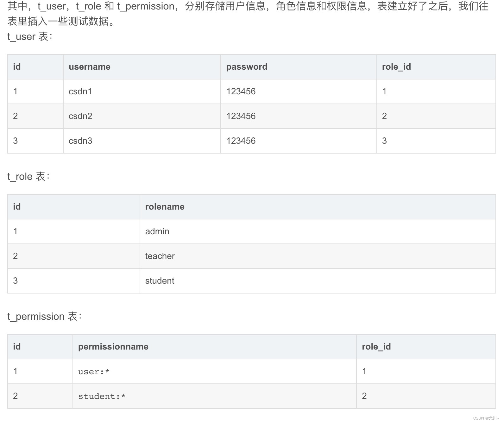Select the teacher rolename cell
Viewport: 504px width, 423px height.
(318, 256)
